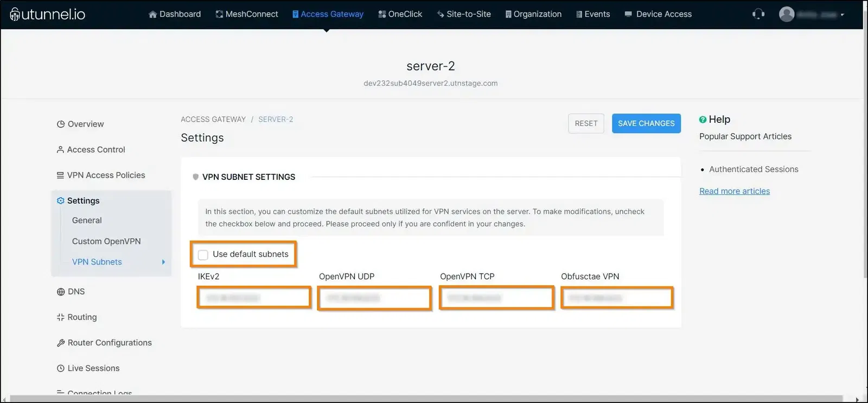Open Live Sessions

click(88, 368)
